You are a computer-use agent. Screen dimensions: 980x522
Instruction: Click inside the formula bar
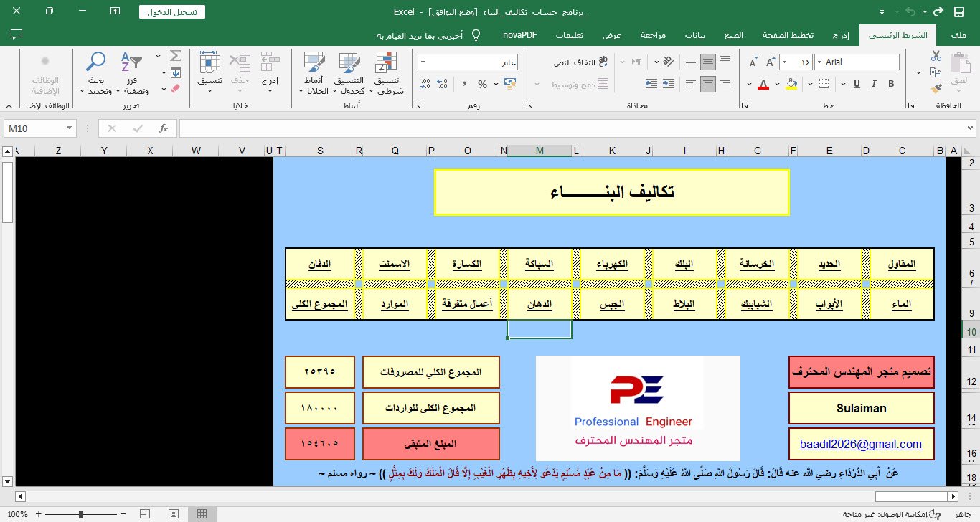567,128
